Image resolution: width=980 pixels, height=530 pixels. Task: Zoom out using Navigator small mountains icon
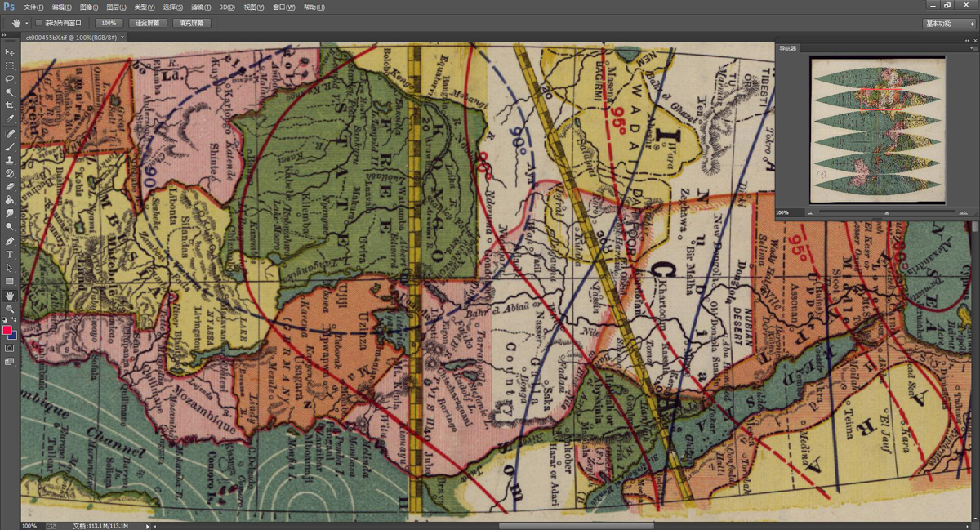pyautogui.click(x=812, y=212)
